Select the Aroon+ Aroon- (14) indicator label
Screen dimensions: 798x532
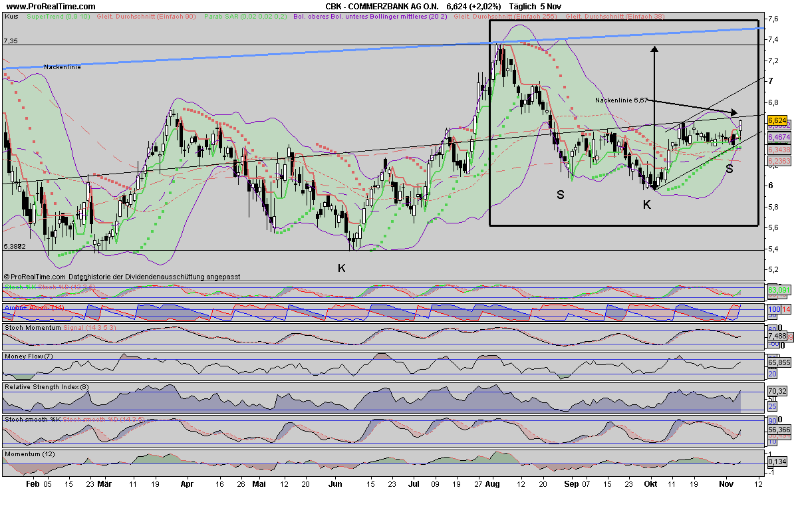point(34,307)
